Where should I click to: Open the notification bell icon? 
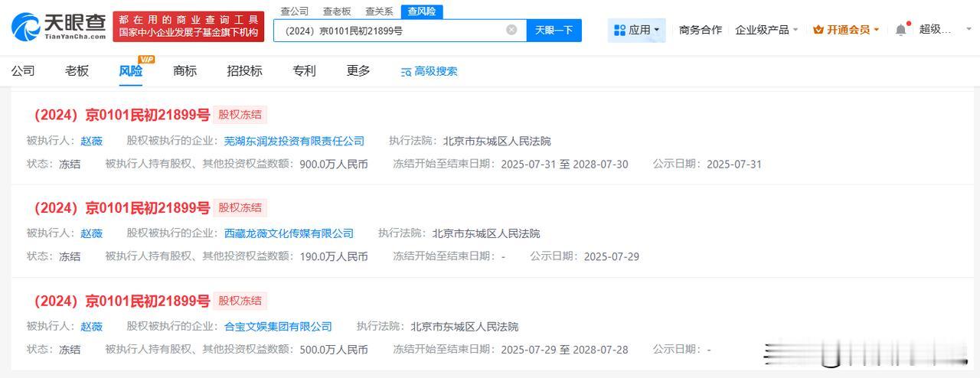(x=900, y=30)
